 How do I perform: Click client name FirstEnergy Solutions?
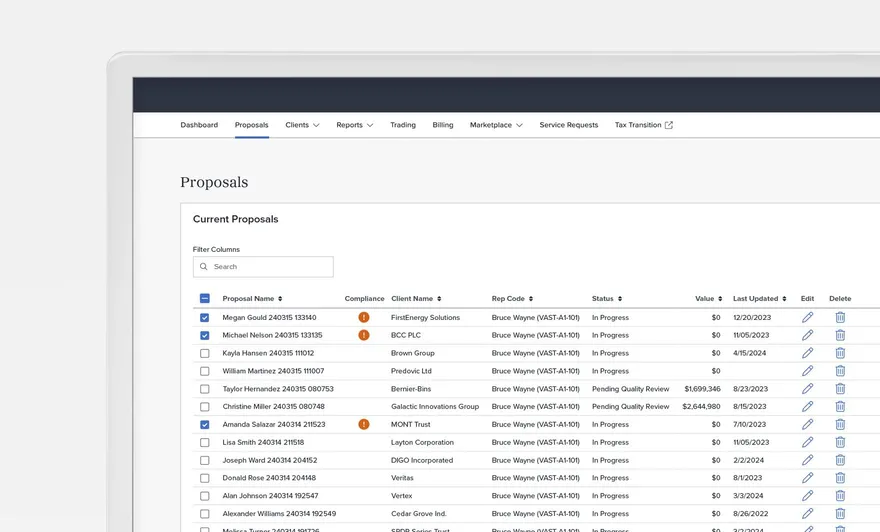pyautogui.click(x=425, y=318)
